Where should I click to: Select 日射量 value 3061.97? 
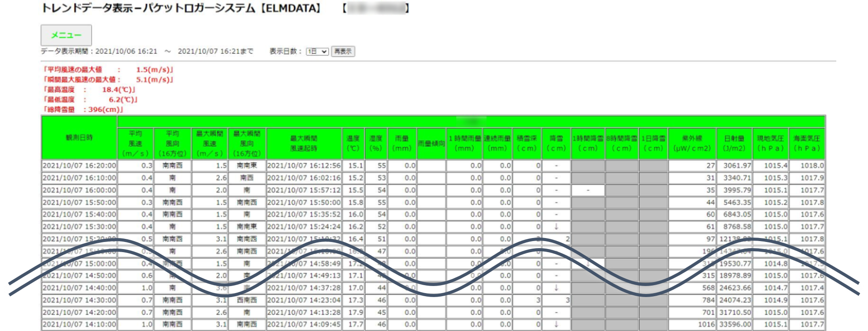pyautogui.click(x=734, y=166)
